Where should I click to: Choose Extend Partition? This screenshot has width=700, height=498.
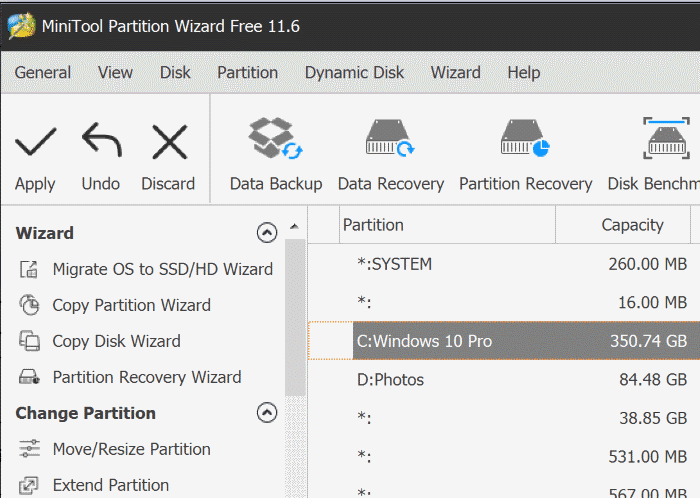pos(111,485)
